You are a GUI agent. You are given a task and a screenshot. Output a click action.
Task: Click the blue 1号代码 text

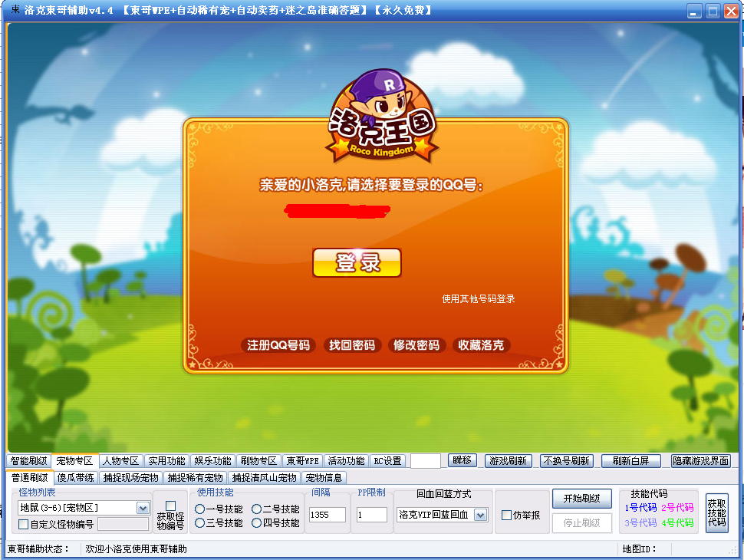[640, 508]
